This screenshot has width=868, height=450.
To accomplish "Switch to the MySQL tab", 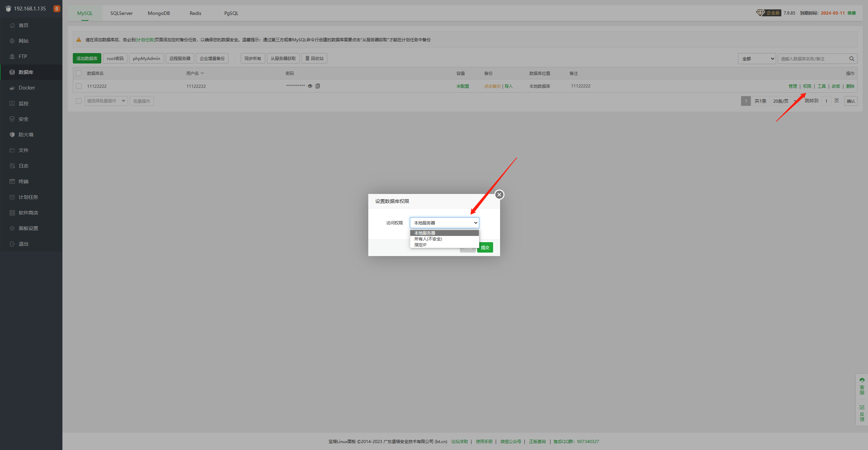I will click(x=85, y=13).
